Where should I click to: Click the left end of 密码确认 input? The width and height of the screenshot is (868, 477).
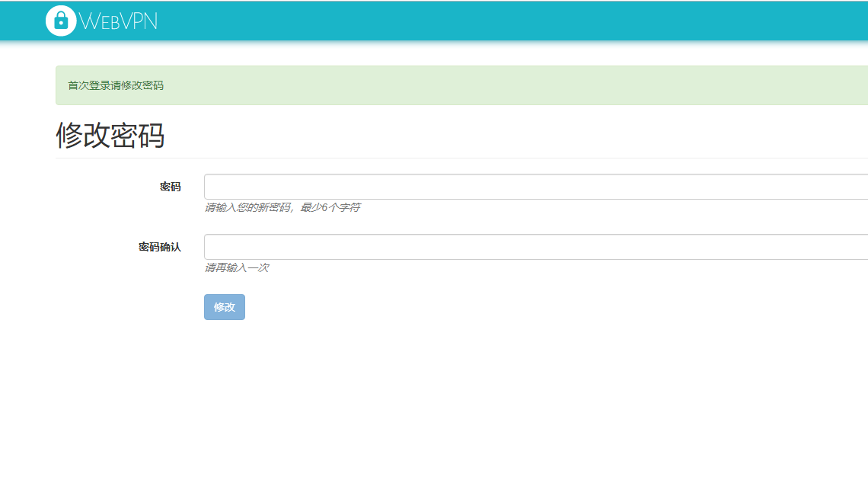[x=213, y=247]
